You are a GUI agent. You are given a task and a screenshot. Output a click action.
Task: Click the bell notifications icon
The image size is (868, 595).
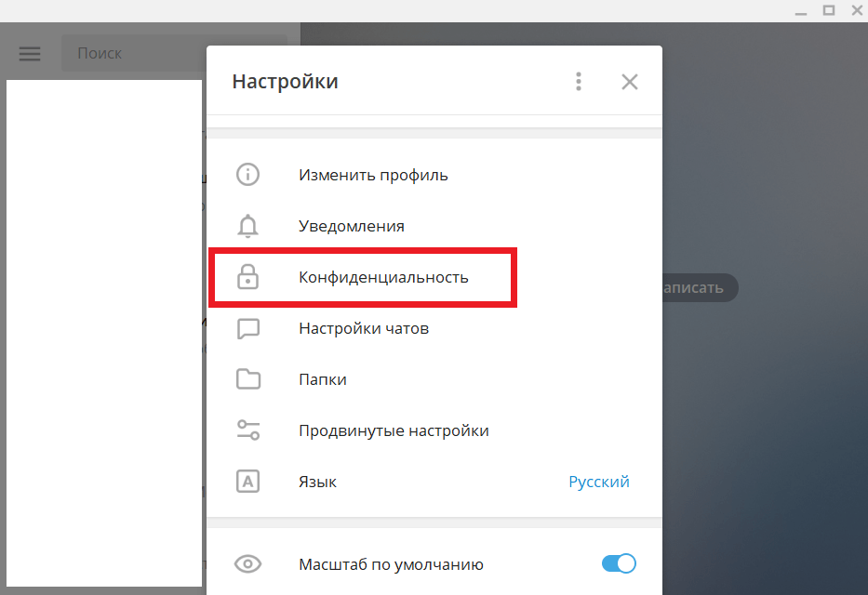point(247,226)
